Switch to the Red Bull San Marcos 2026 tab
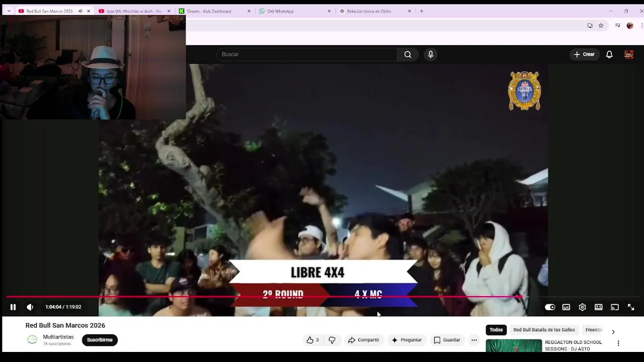Viewport: 644px width, 362px height. (49, 11)
